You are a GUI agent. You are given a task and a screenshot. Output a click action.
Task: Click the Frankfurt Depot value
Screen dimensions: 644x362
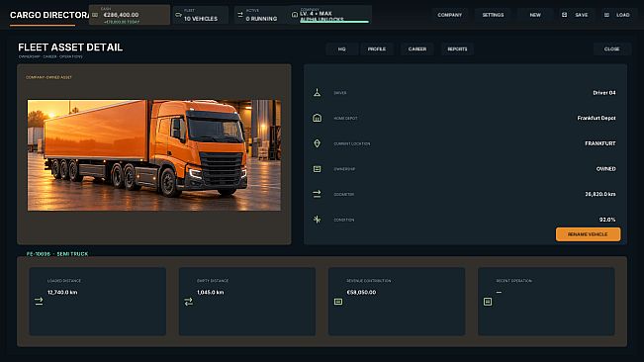point(597,119)
